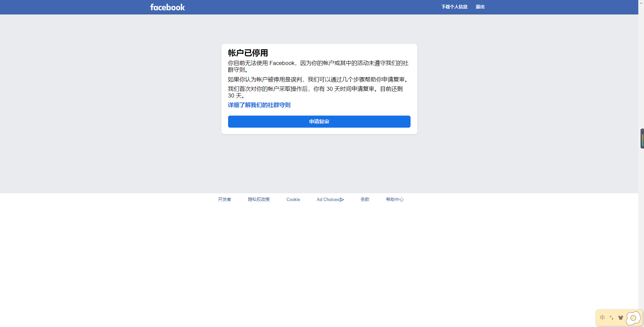Open the 条款 footer link
Screen dimensions: 644x327
pyautogui.click(x=365, y=199)
